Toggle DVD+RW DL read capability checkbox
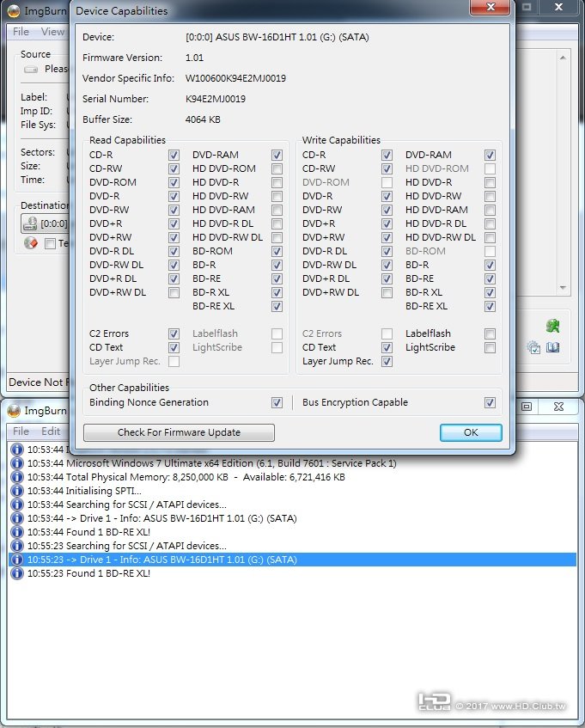 (x=174, y=292)
